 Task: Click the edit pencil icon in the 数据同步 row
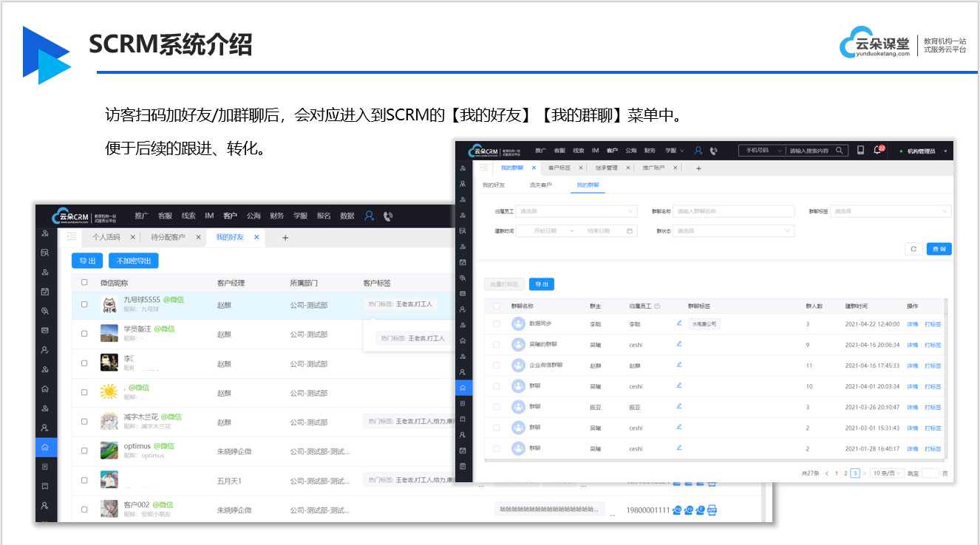(x=678, y=323)
